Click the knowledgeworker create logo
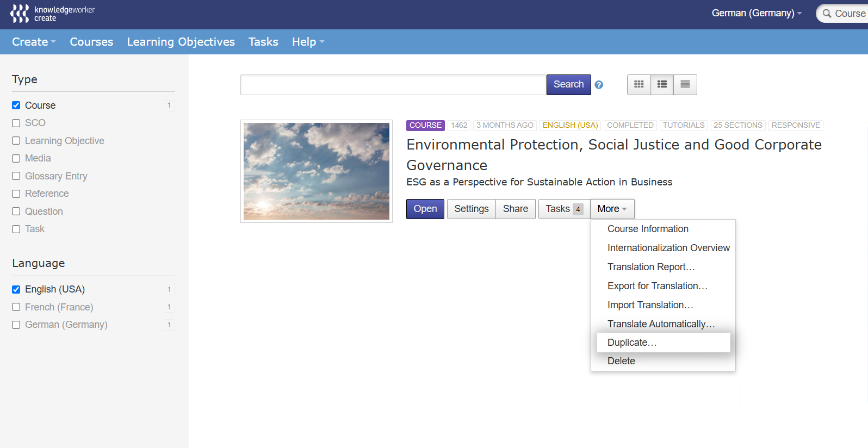 tap(53, 14)
